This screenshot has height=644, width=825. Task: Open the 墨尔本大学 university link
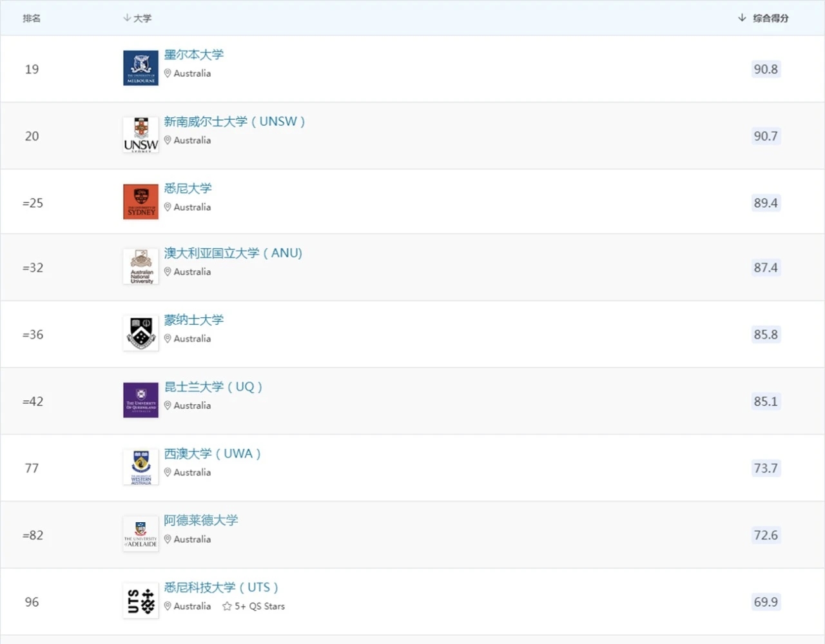point(194,55)
